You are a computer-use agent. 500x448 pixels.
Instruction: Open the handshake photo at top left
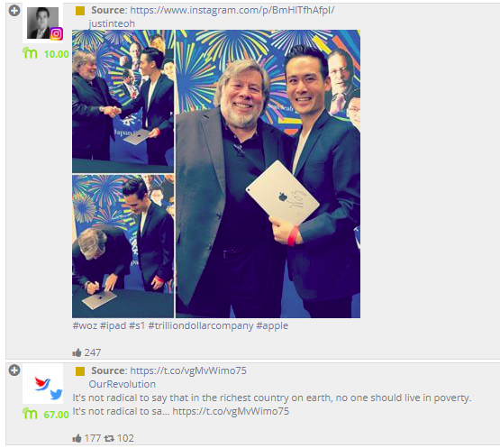pos(123,101)
